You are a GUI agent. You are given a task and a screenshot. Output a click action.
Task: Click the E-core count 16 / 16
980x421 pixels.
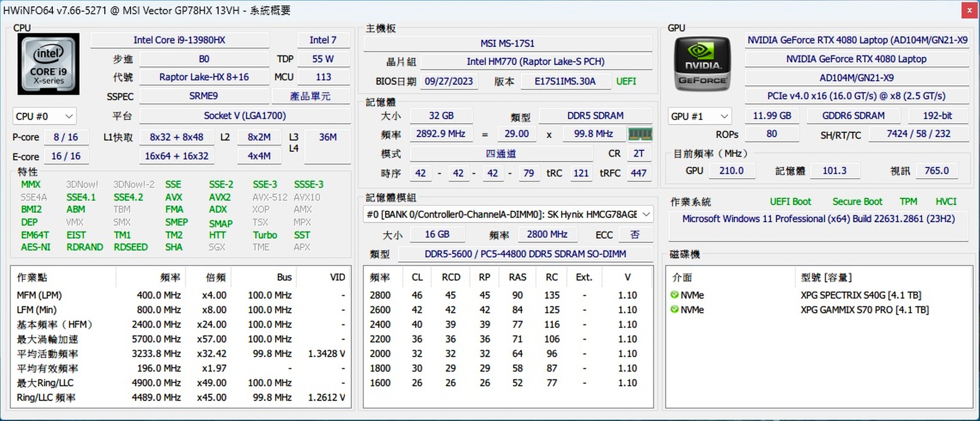pos(66,156)
